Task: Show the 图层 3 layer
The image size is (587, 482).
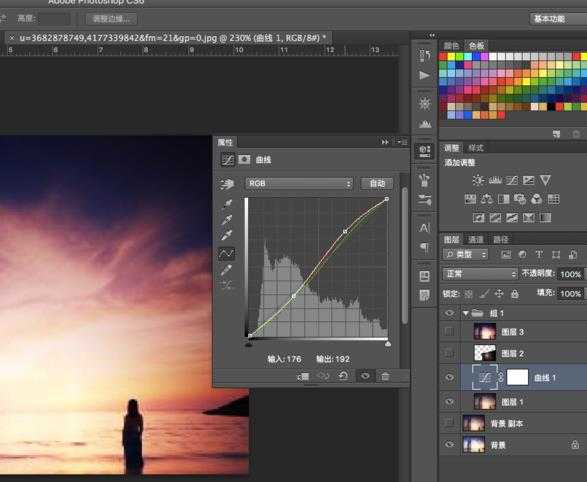Action: click(449, 331)
